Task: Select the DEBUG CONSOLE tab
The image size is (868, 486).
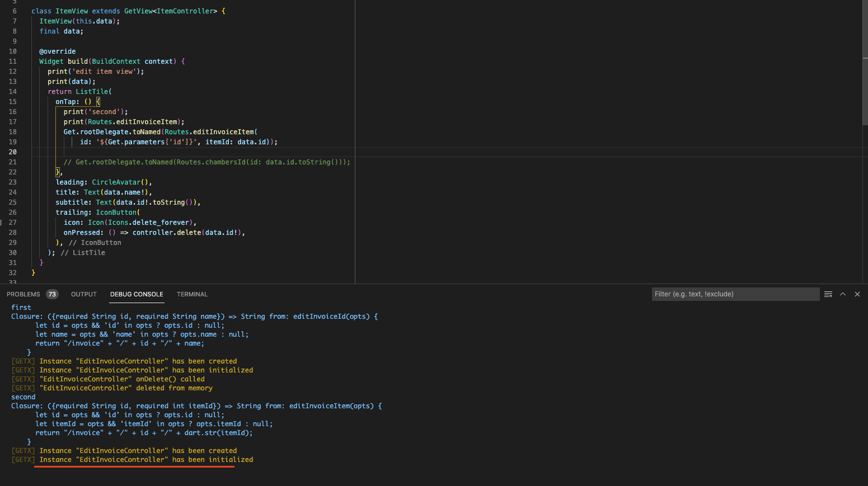Action: coord(137,294)
